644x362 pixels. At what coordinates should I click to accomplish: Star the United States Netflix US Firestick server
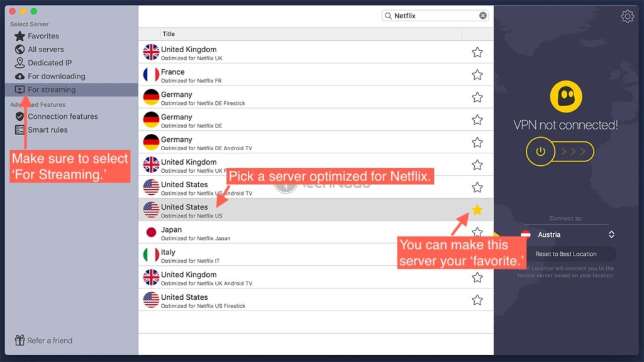pyautogui.click(x=477, y=300)
